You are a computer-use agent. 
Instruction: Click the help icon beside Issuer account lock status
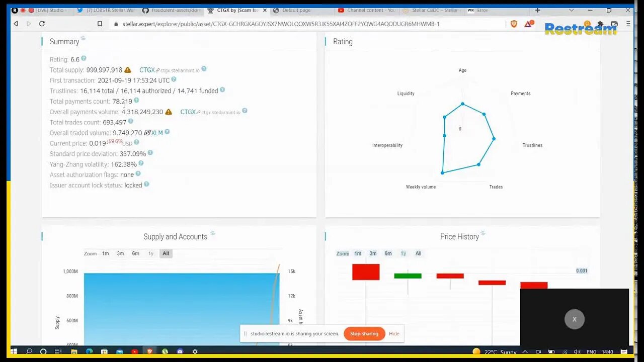(x=146, y=185)
